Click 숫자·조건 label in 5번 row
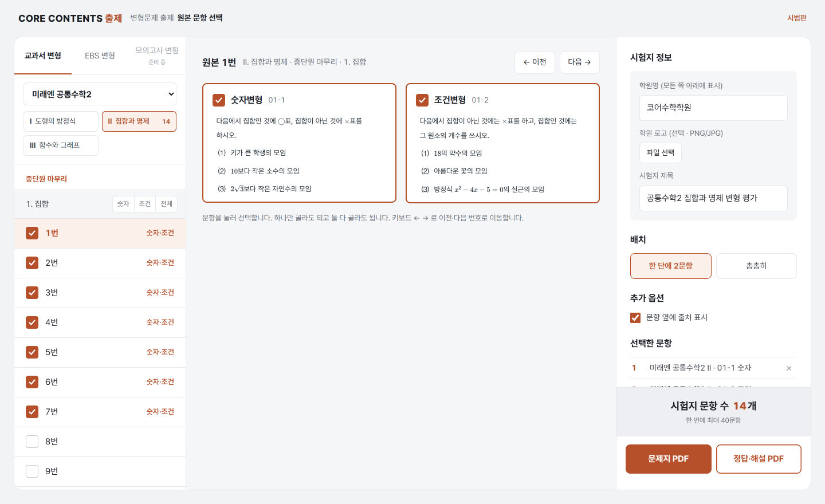 pyautogui.click(x=160, y=352)
